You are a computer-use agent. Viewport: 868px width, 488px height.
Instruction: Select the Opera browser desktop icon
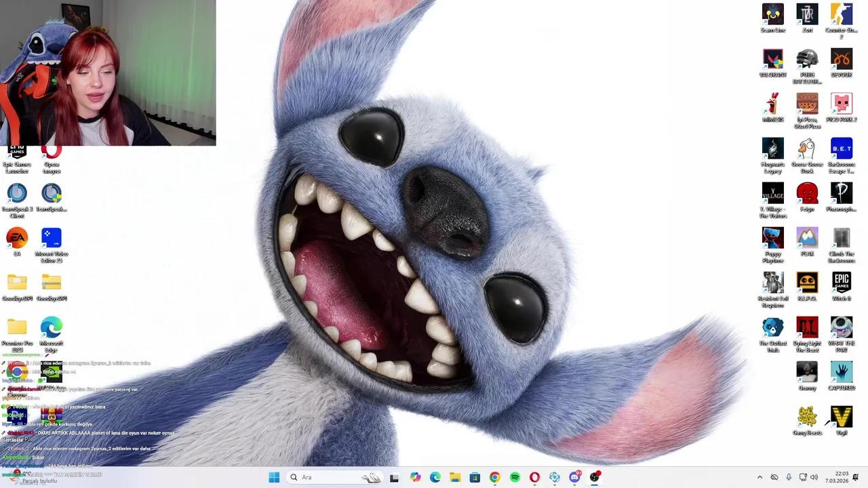coord(52,160)
